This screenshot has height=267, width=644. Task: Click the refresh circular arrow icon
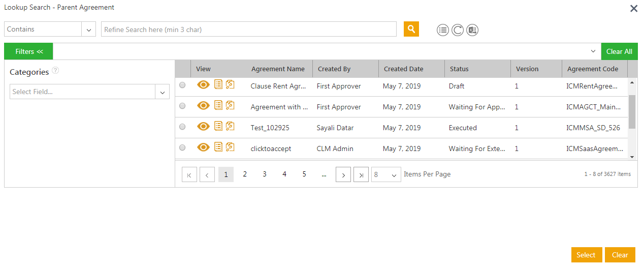[458, 30]
